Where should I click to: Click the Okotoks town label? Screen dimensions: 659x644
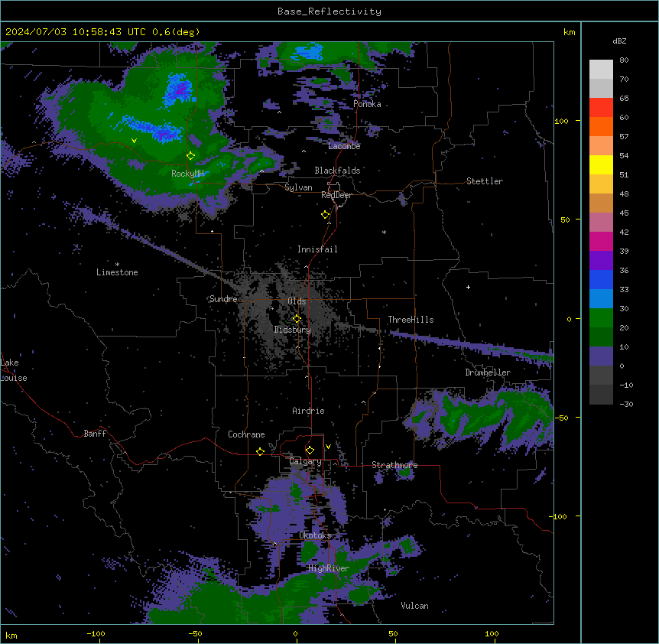(315, 535)
